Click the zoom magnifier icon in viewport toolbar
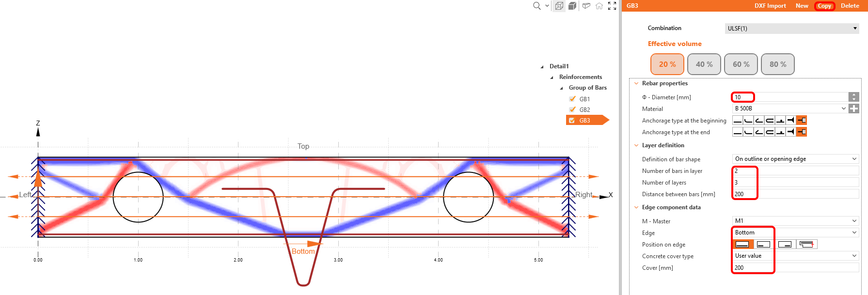Screen dimensions: 868x295 pyautogui.click(x=537, y=6)
